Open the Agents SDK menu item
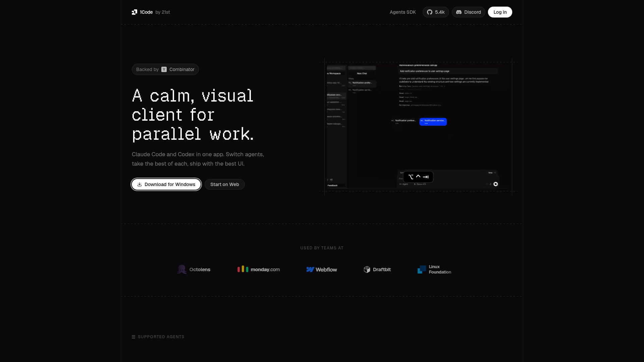 pos(402,12)
